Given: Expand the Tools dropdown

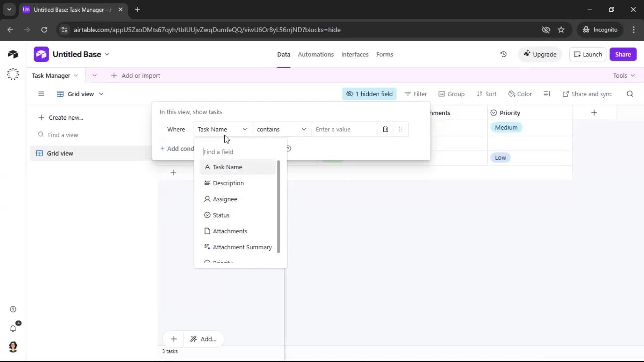Looking at the screenshot, I should coord(624,76).
